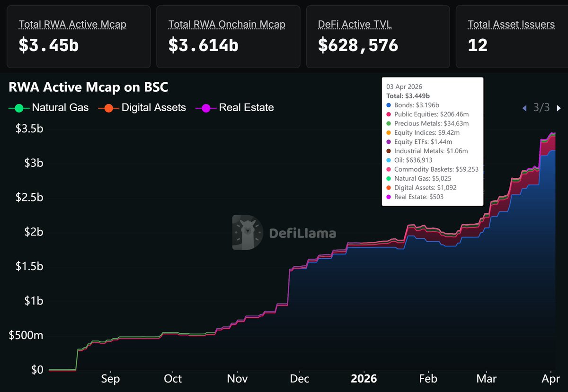Screen dimensions: 568x392
Task: Click the light-blue Oil marker in tooltip
Action: (x=388, y=160)
